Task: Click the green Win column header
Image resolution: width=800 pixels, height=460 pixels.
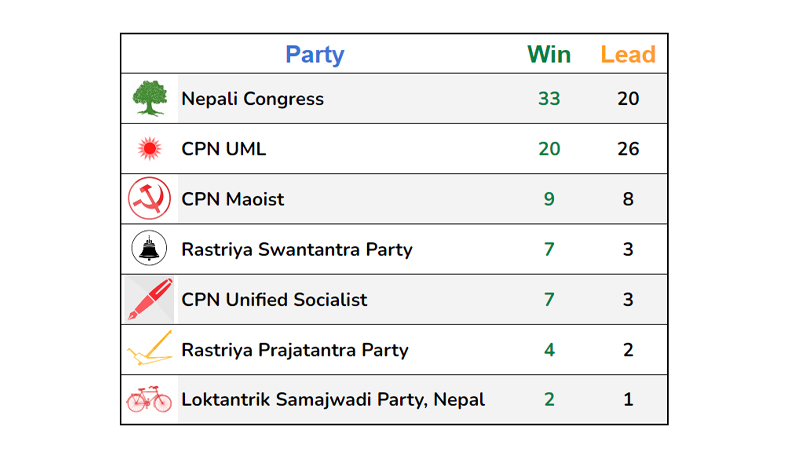Action: coord(549,55)
